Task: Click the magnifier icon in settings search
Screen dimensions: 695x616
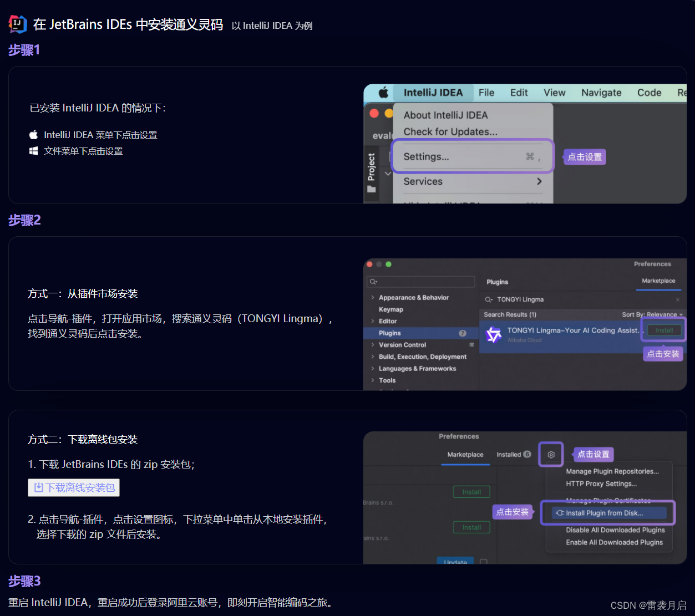Action: pyautogui.click(x=373, y=282)
